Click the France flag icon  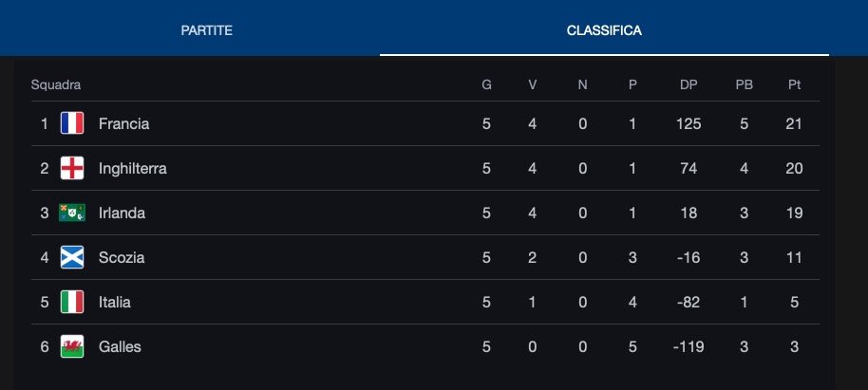point(72,123)
